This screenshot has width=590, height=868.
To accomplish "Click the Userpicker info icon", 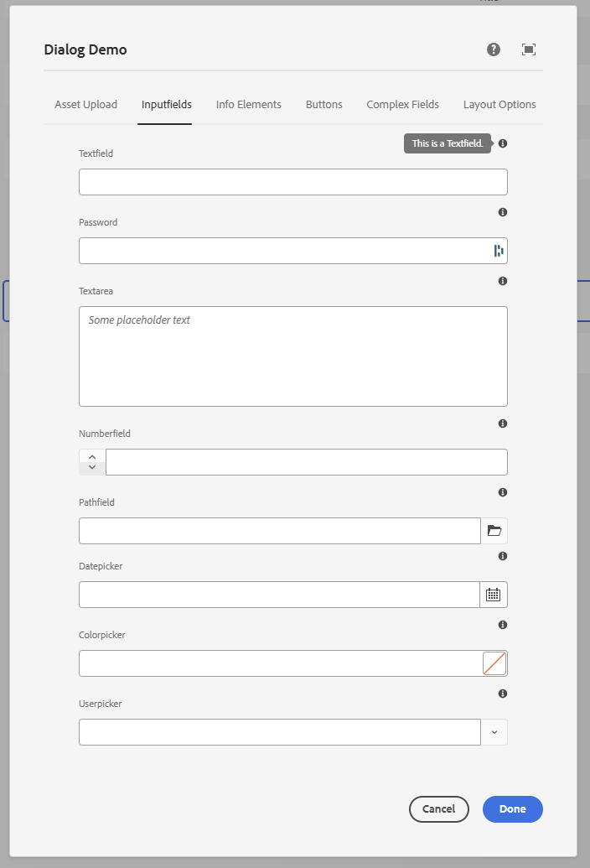I will (x=502, y=694).
